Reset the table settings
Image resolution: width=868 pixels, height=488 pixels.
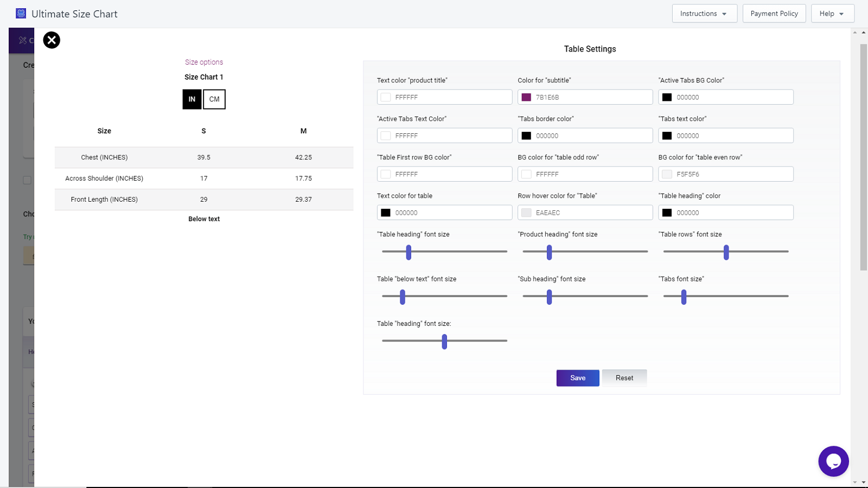pyautogui.click(x=624, y=378)
